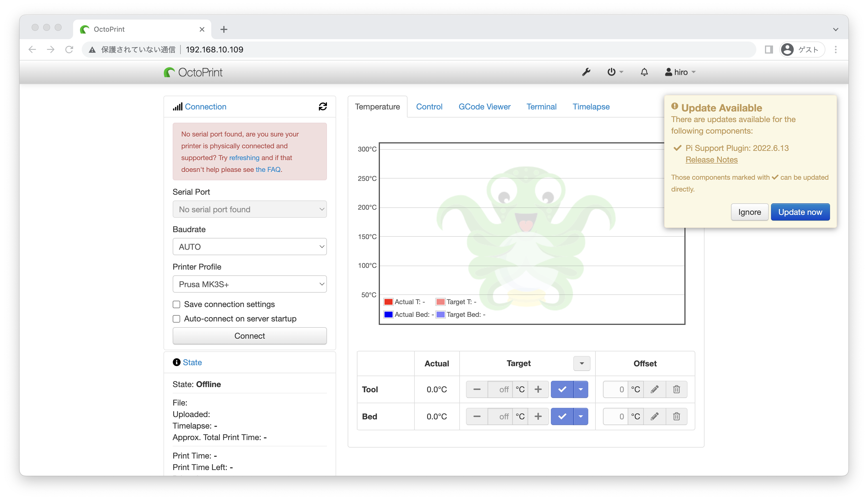868x500 pixels.
Task: Reload the browser page
Action: [x=69, y=50]
